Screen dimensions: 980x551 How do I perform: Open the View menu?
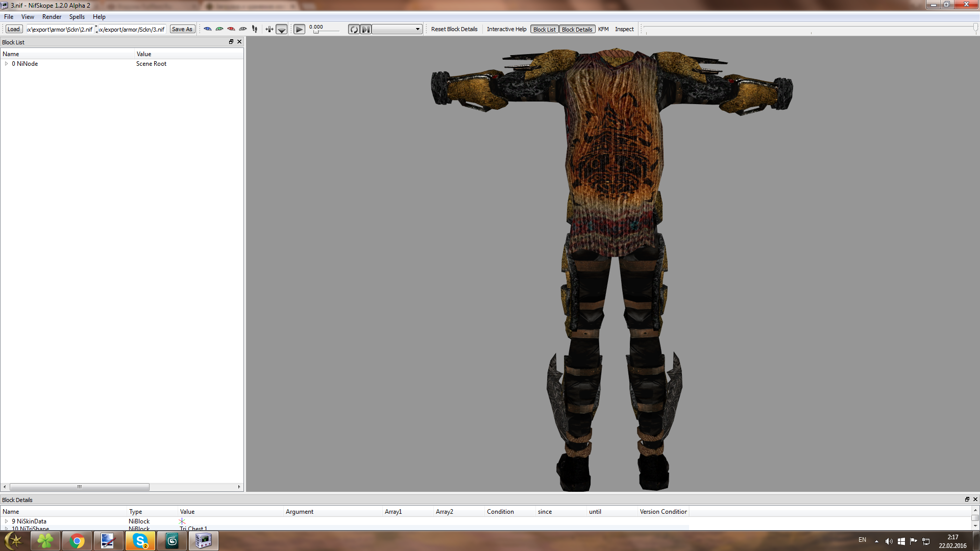[28, 17]
